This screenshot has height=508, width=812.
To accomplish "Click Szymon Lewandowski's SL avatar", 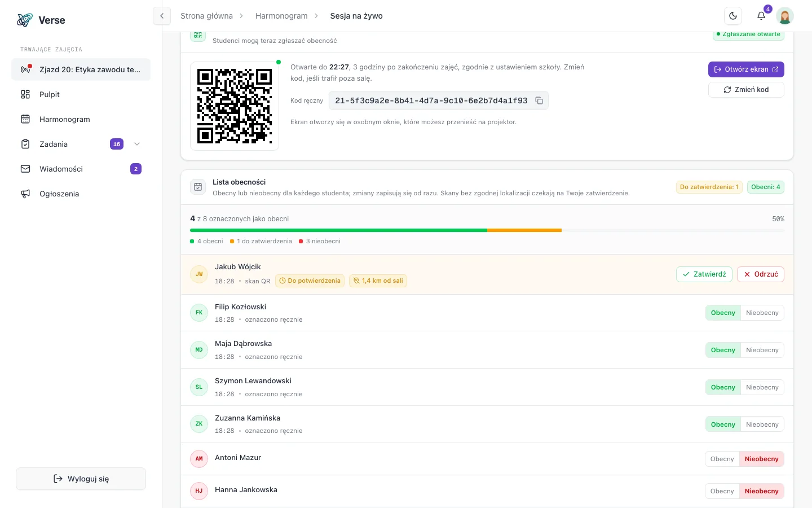I will click(199, 387).
